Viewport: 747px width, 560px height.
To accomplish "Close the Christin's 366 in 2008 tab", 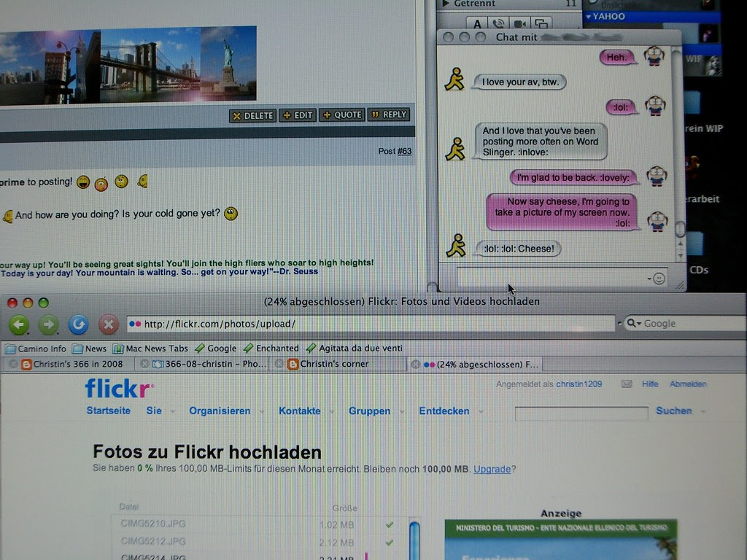I will [x=13, y=364].
